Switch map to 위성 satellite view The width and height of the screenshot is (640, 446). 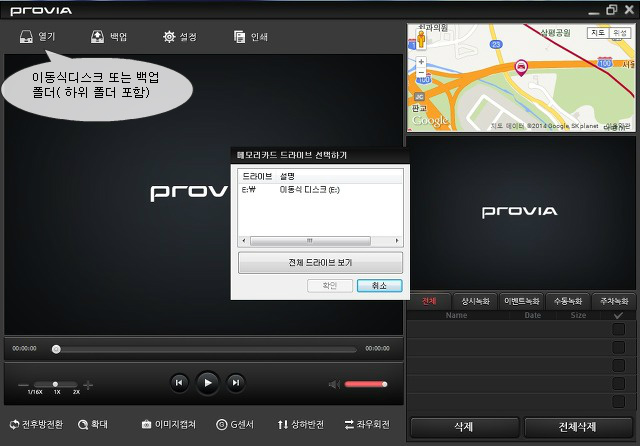pos(620,33)
